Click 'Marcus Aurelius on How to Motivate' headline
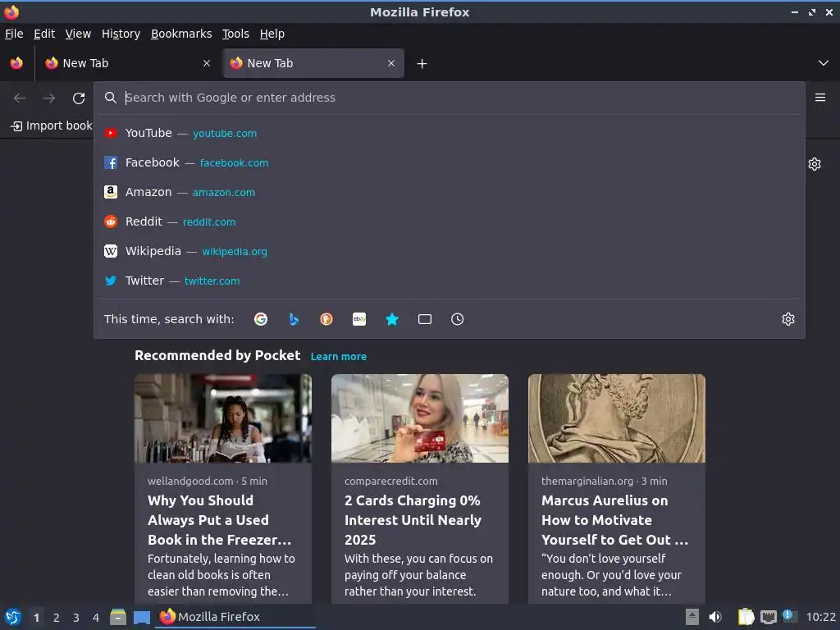840x630 pixels. 615,520
